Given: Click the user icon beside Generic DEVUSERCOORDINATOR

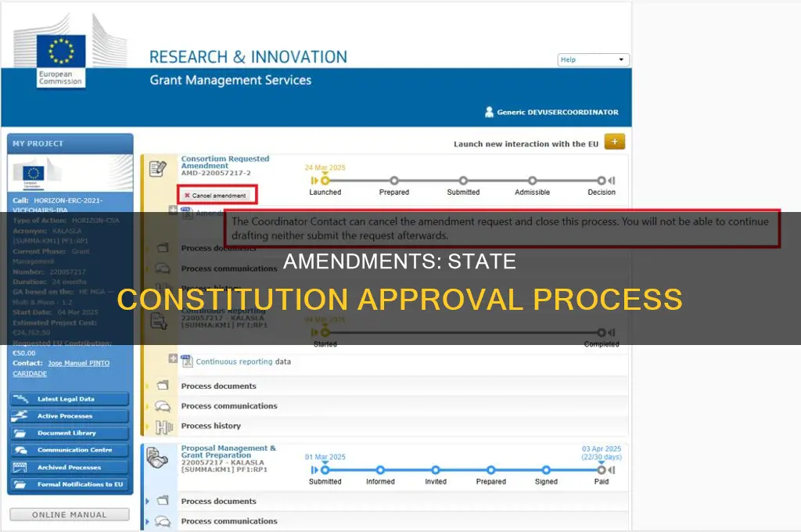Looking at the screenshot, I should coord(489,112).
